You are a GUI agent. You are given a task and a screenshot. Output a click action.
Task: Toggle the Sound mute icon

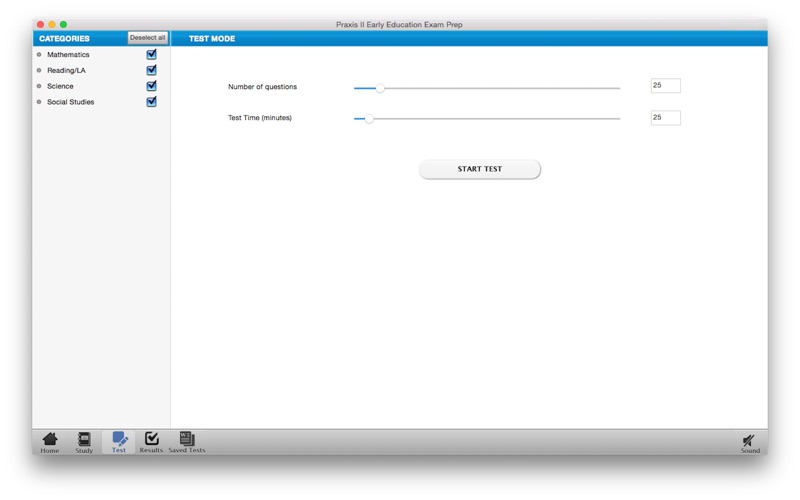[750, 444]
